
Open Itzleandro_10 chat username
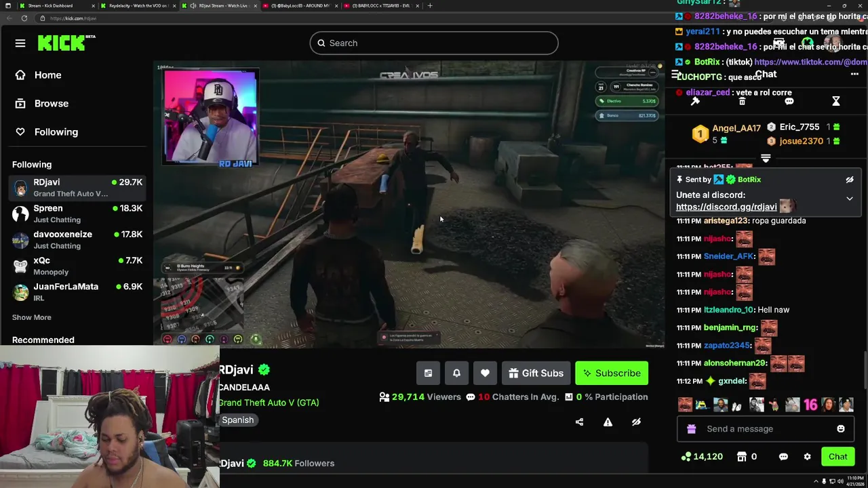(x=728, y=310)
